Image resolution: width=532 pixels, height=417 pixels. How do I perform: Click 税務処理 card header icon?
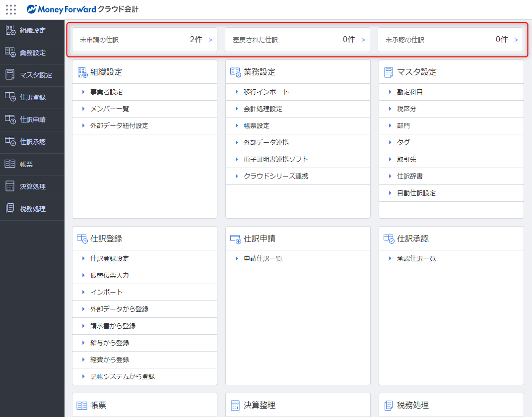[389, 406]
